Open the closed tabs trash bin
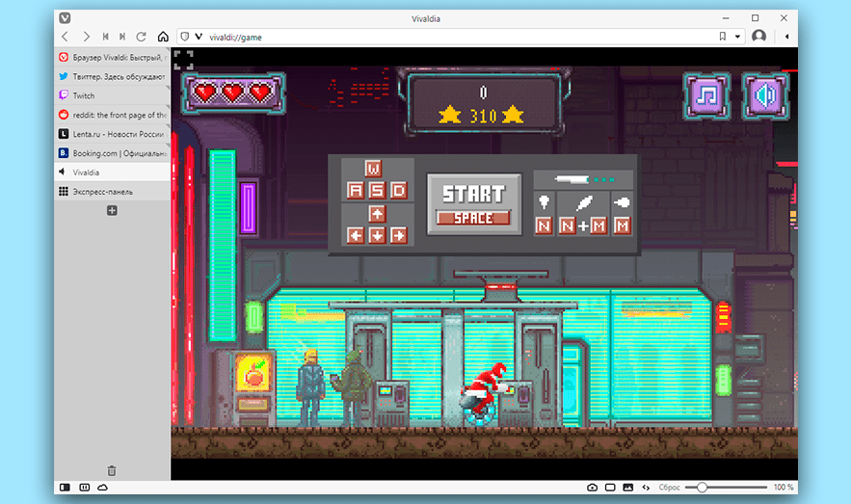 point(112,470)
